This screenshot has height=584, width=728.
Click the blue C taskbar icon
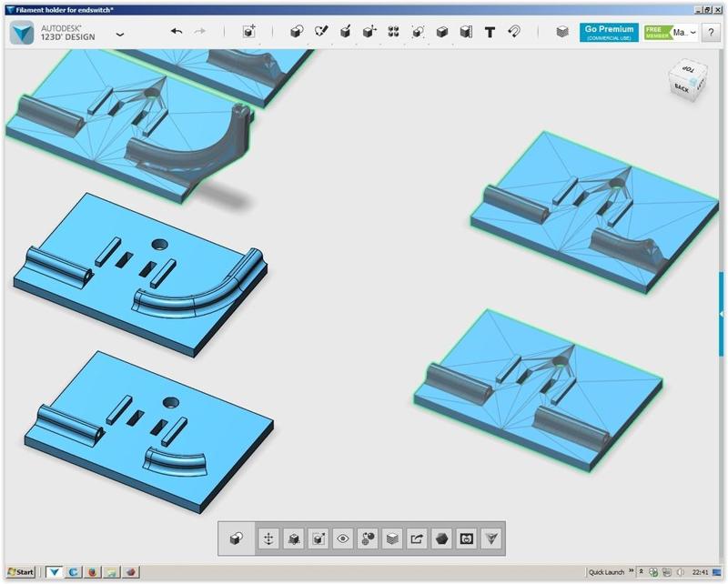tap(73, 572)
